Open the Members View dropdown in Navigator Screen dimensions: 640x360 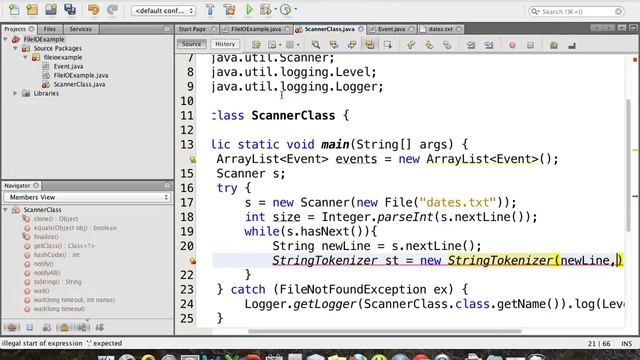(x=87, y=197)
